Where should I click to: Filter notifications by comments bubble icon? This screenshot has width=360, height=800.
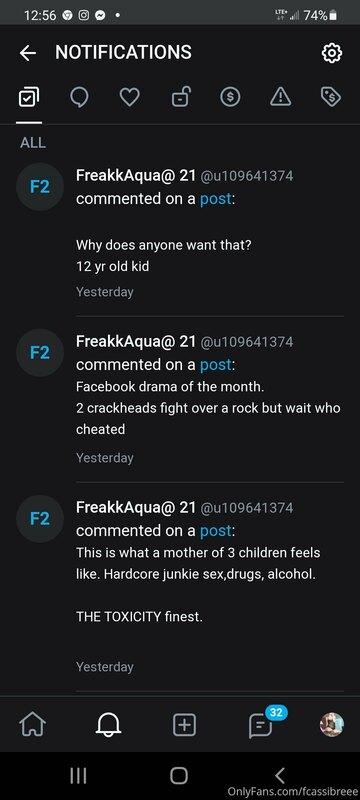pos(79,96)
